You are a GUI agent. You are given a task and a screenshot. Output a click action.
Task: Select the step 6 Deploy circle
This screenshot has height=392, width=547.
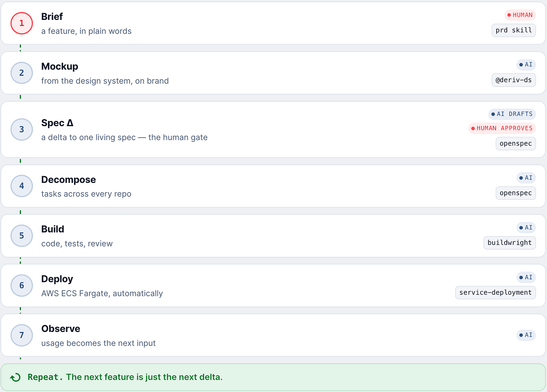point(22,285)
